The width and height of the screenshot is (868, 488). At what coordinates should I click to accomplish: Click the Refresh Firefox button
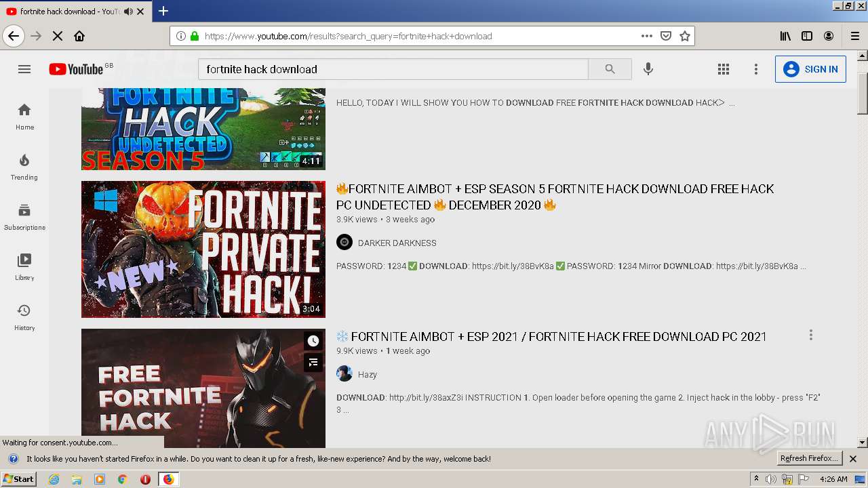[x=809, y=459]
